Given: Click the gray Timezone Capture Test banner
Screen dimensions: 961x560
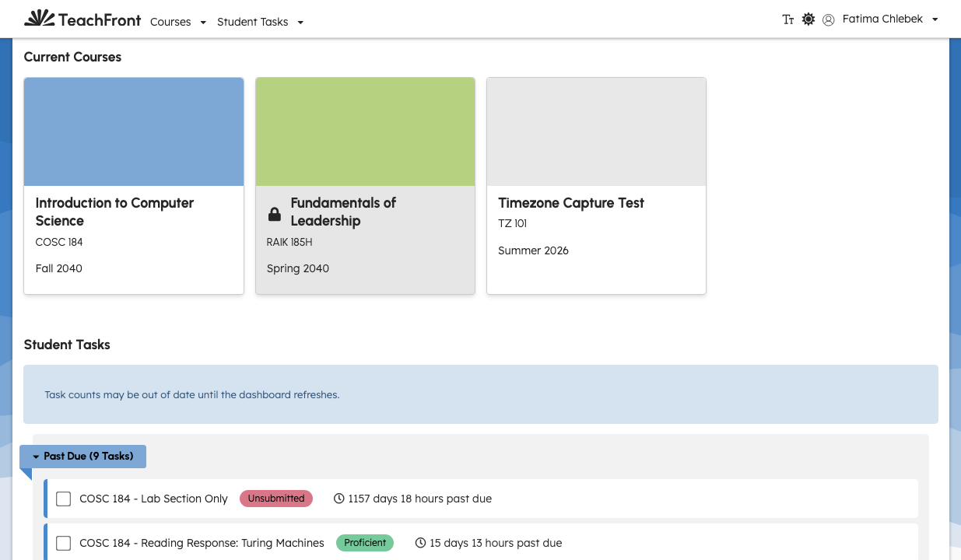Looking at the screenshot, I should [596, 131].
